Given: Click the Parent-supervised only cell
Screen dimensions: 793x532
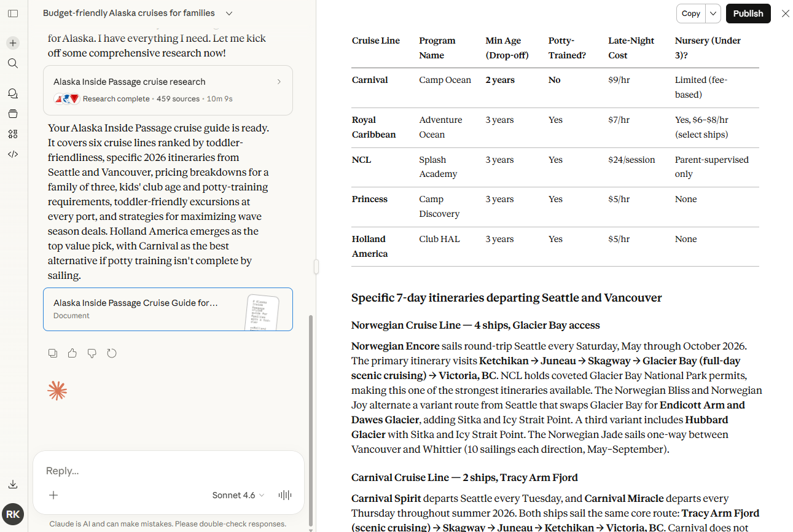Looking at the screenshot, I should [712, 166].
